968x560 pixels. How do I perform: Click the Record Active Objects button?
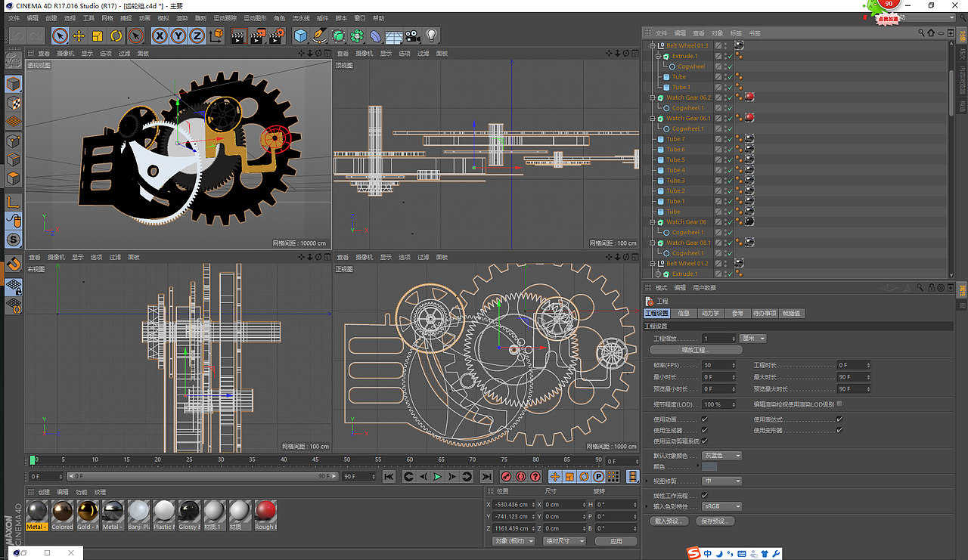pos(507,477)
